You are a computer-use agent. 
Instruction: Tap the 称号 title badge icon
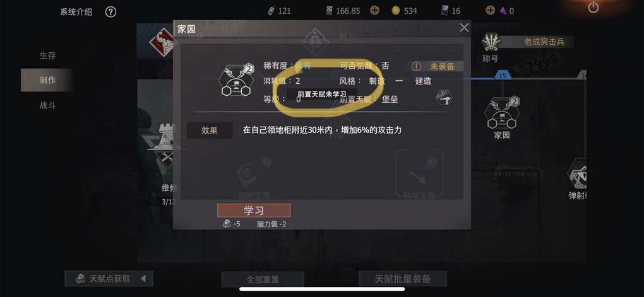[x=491, y=42]
